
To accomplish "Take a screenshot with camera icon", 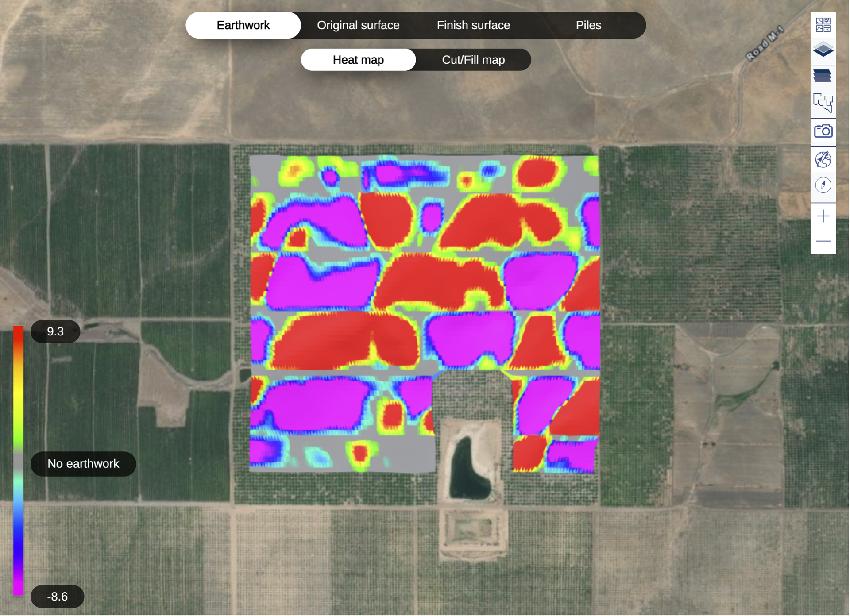I will point(823,131).
